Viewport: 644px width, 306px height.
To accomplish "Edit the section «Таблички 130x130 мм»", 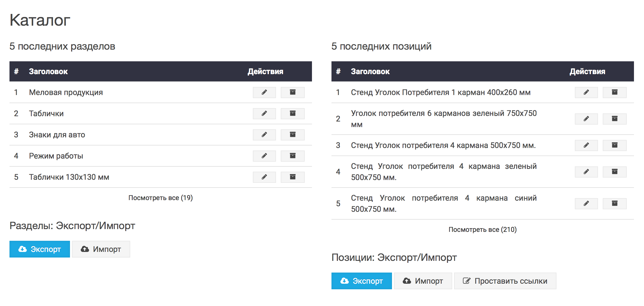I will coord(264,177).
